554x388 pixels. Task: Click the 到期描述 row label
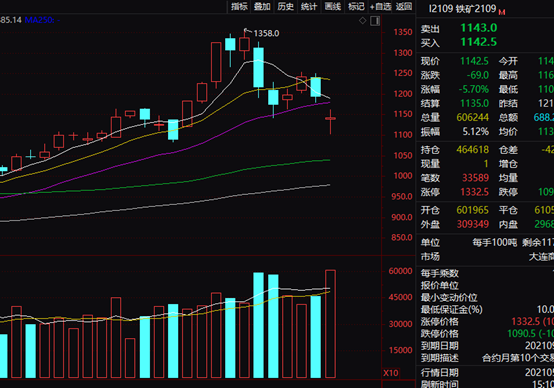pyautogui.click(x=440, y=358)
